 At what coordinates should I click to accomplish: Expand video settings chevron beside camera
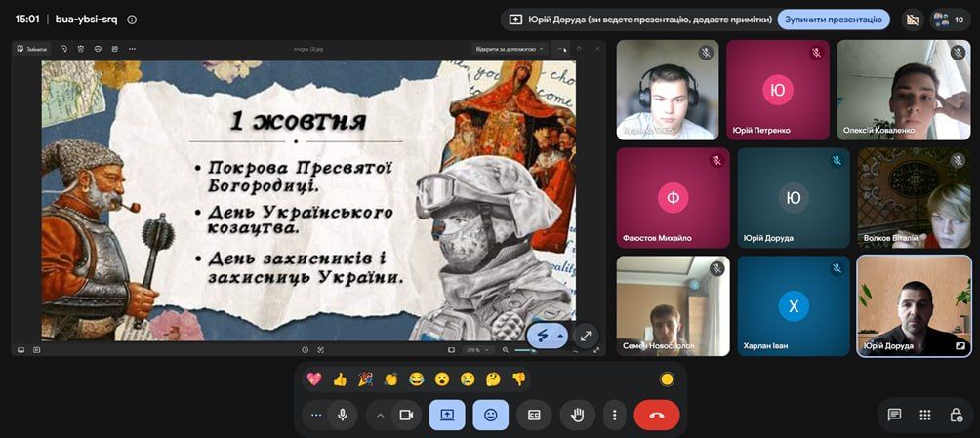point(380,415)
